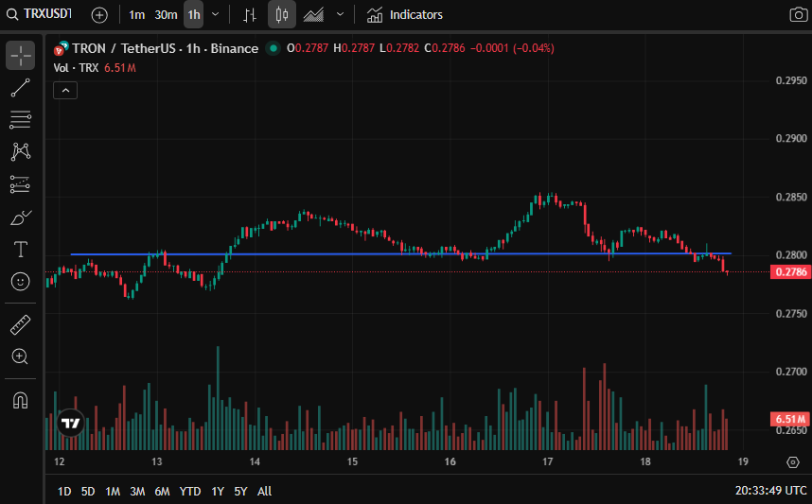The width and height of the screenshot is (812, 504).
Task: Toggle magnet mode
Action: pyautogui.click(x=20, y=401)
